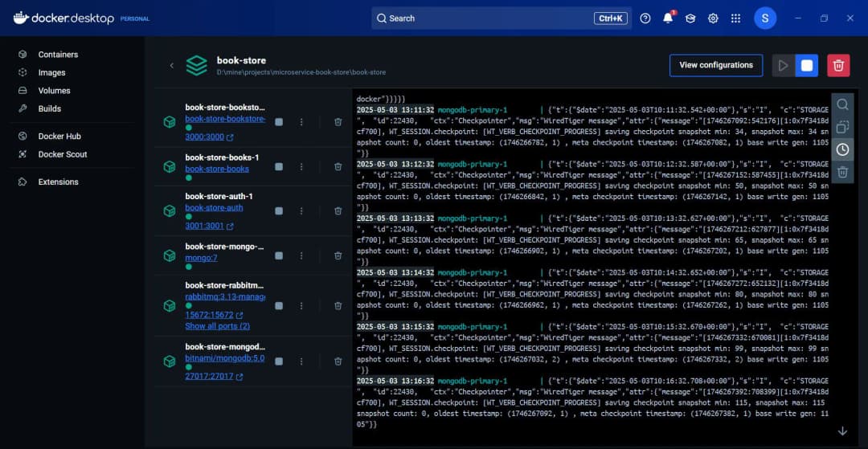Copy logs to clipboard icon
Viewport: 868px width, 449px height.
[842, 127]
